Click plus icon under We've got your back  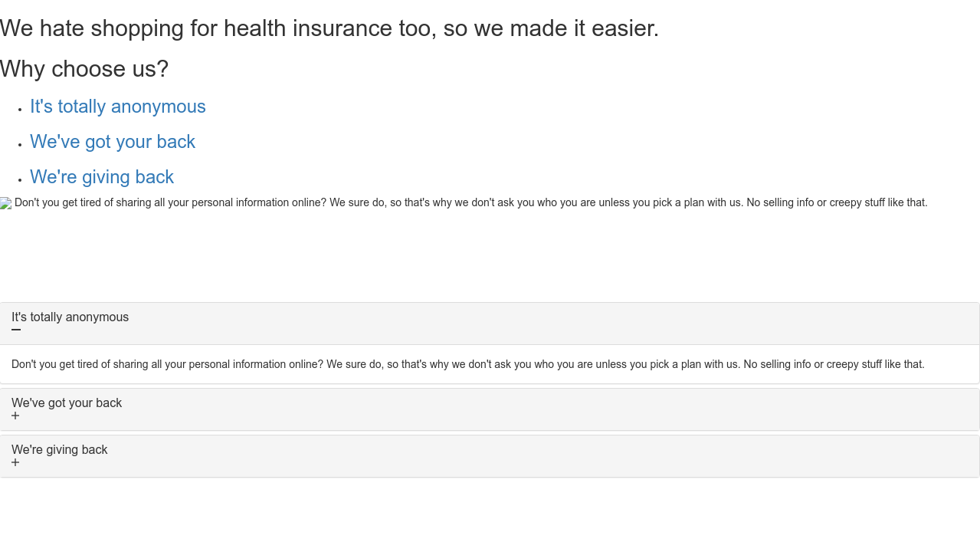[15, 416]
